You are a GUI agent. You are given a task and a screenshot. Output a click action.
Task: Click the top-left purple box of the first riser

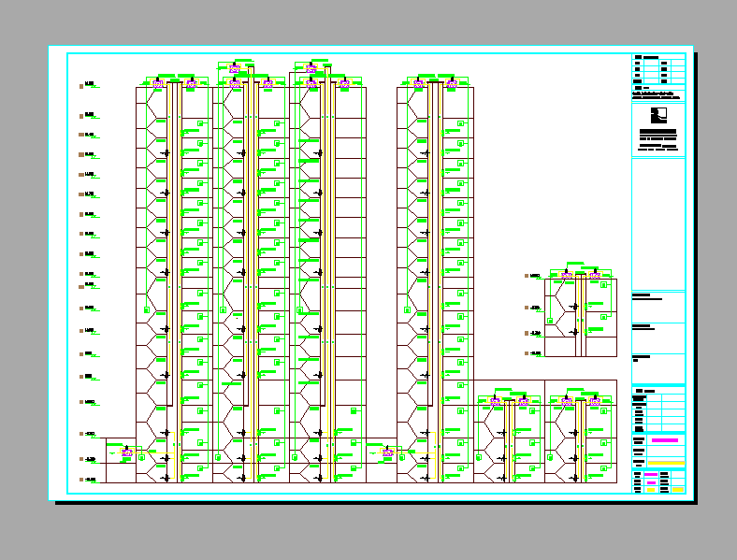click(x=158, y=84)
